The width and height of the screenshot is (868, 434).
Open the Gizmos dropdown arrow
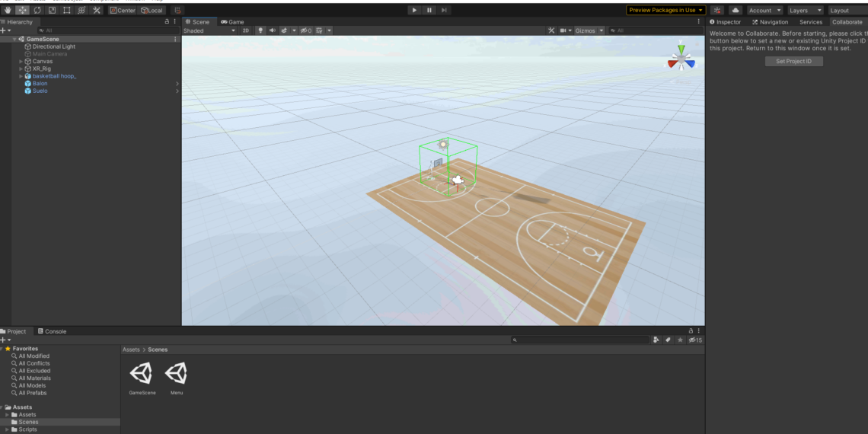tap(602, 30)
